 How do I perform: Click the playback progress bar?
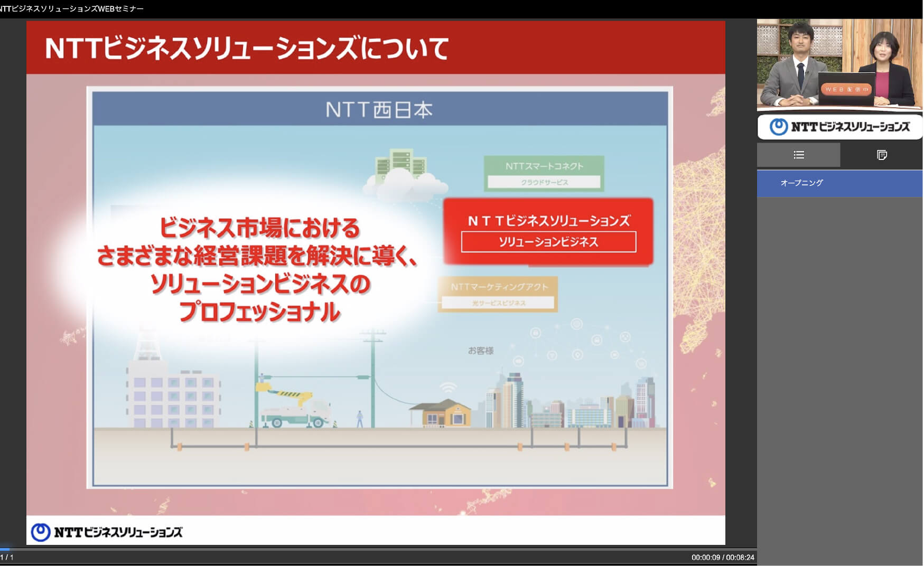378,549
